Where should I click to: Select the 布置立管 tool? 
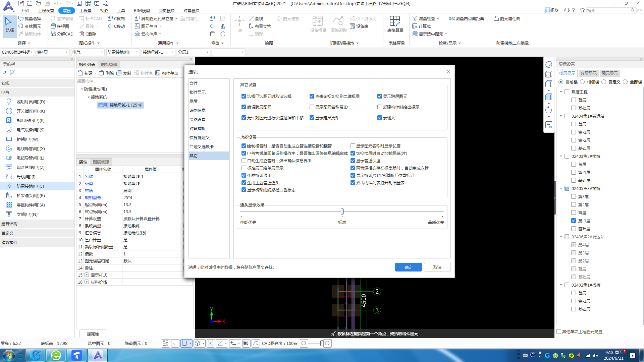coord(260,26)
